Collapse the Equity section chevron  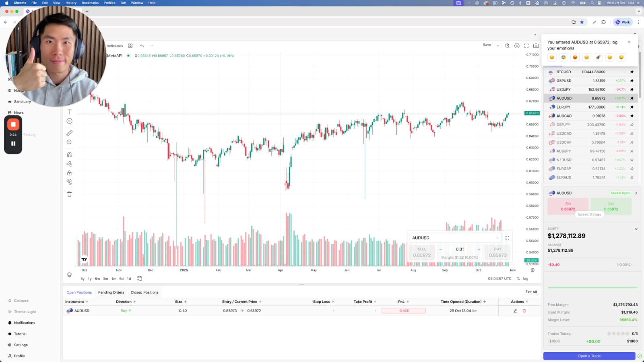click(x=636, y=229)
